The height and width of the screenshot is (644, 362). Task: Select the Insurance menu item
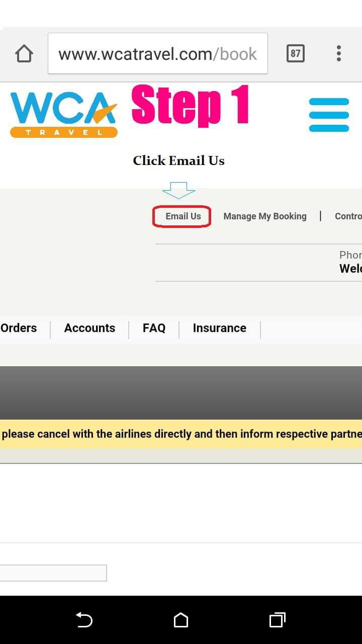click(x=220, y=328)
